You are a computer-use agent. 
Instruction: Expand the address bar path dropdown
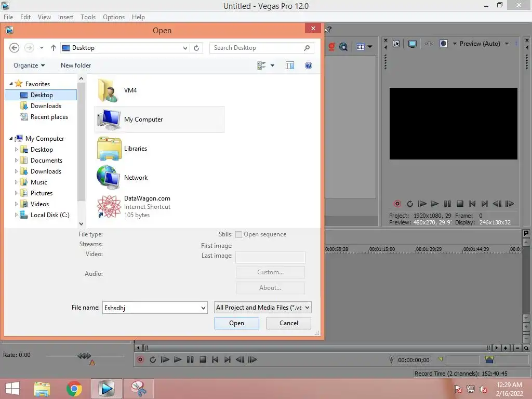coord(185,48)
